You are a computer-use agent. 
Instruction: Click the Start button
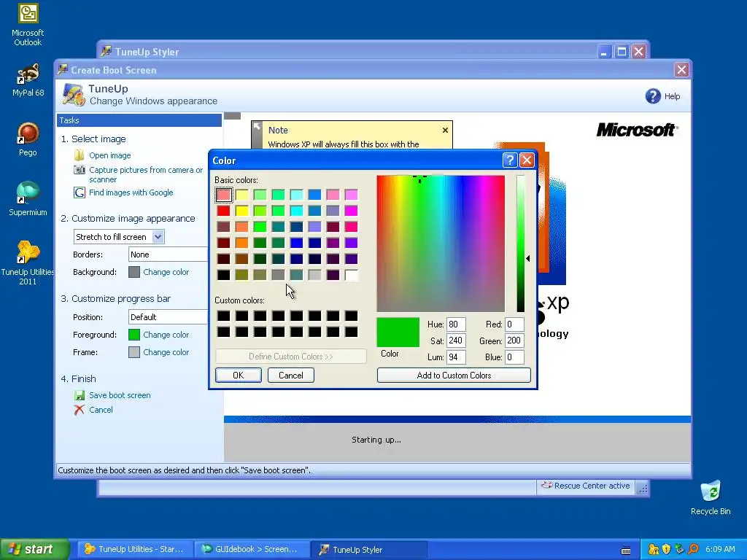point(34,549)
